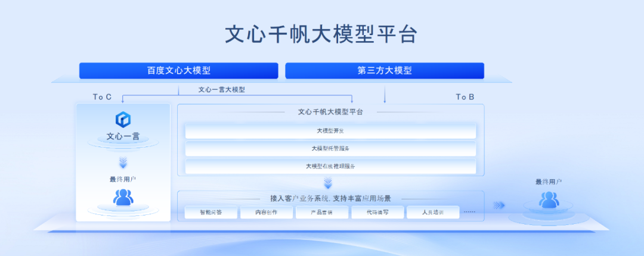
Task: Choose the 人员培训 scenario box
Action: (433, 213)
